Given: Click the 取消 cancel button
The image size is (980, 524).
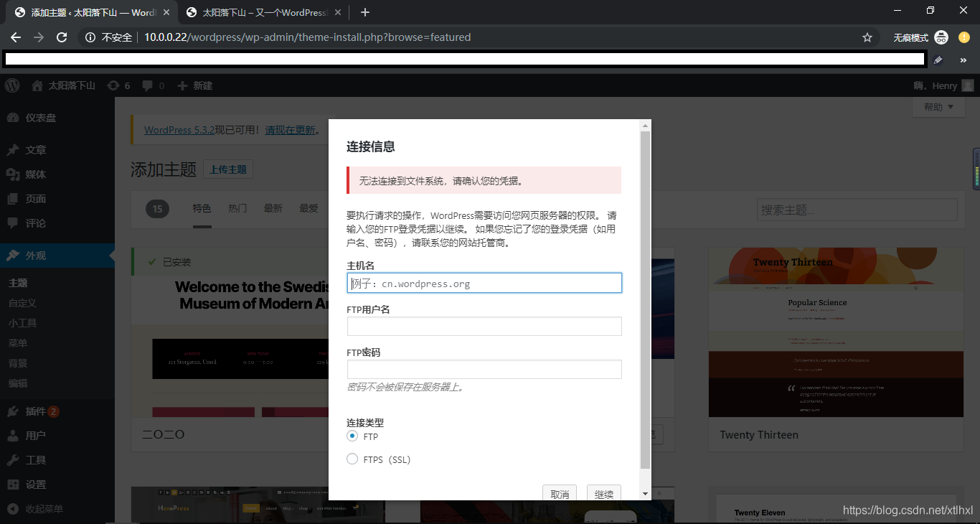Looking at the screenshot, I should [560, 493].
